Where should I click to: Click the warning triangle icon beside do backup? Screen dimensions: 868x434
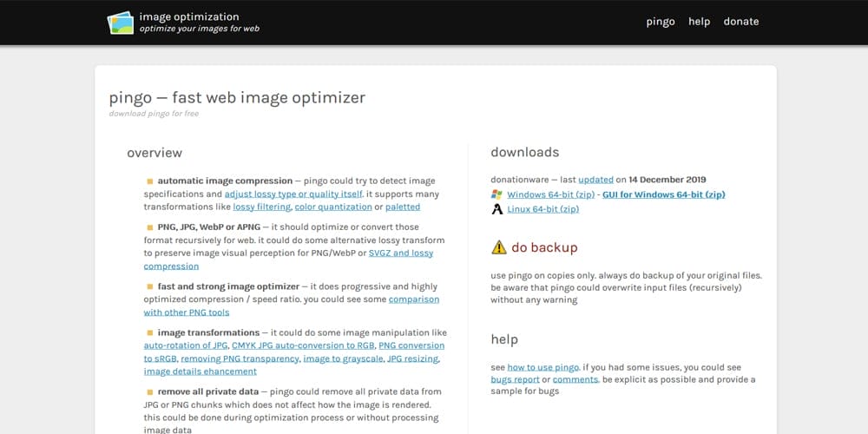(x=499, y=247)
